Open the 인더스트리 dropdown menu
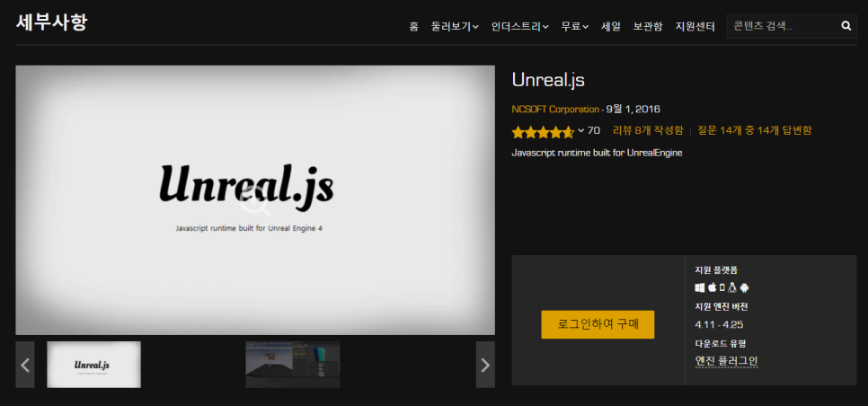The image size is (868, 406). point(519,26)
